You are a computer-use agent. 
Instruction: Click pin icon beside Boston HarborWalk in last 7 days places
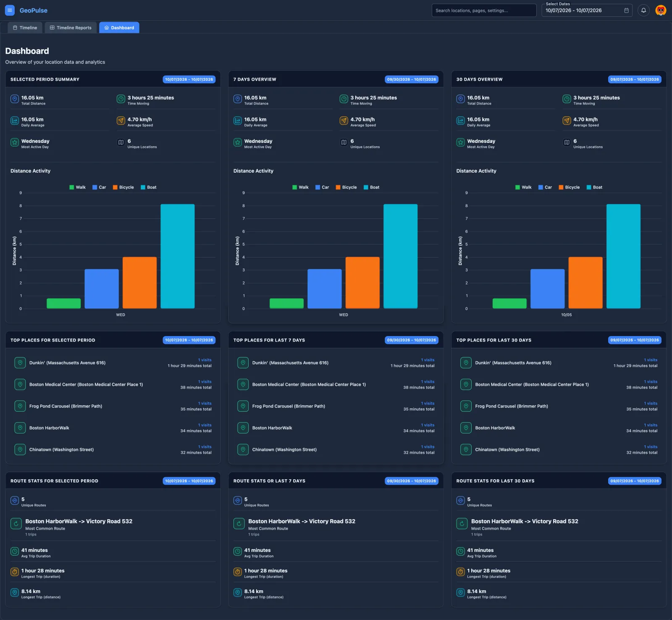(x=243, y=428)
